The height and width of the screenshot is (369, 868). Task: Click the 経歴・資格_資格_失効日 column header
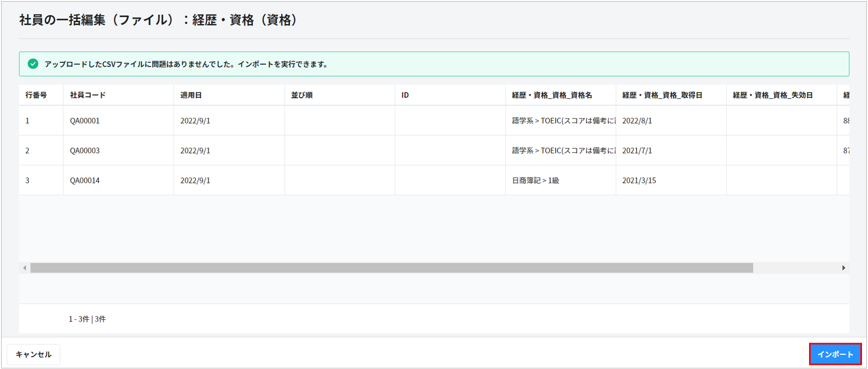(772, 95)
